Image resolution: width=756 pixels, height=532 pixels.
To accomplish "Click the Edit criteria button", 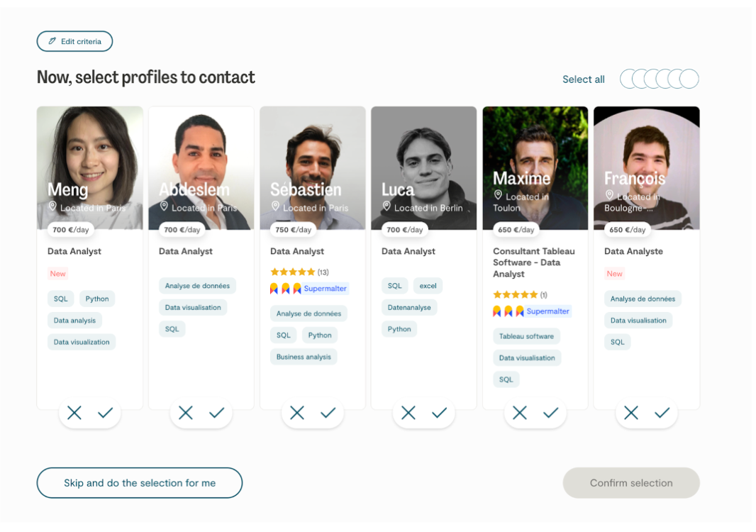I will (74, 42).
